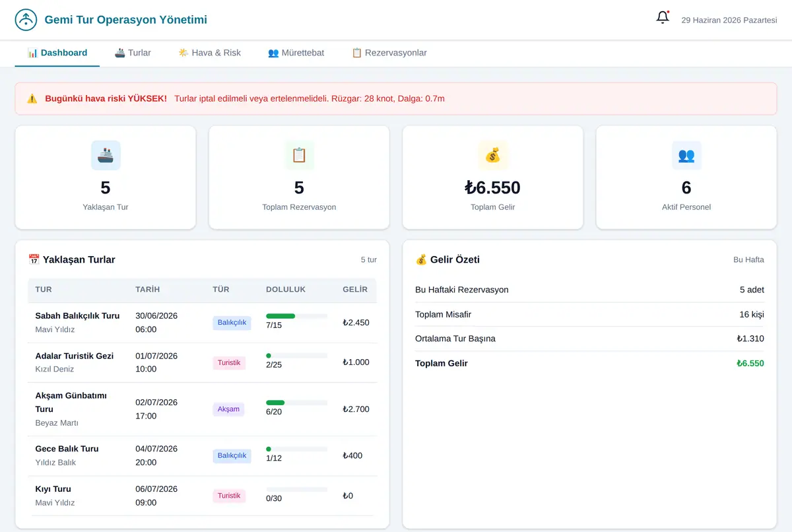The height and width of the screenshot is (532, 792).
Task: Click the 2/25 occupancy bar
Action: pyautogui.click(x=296, y=356)
